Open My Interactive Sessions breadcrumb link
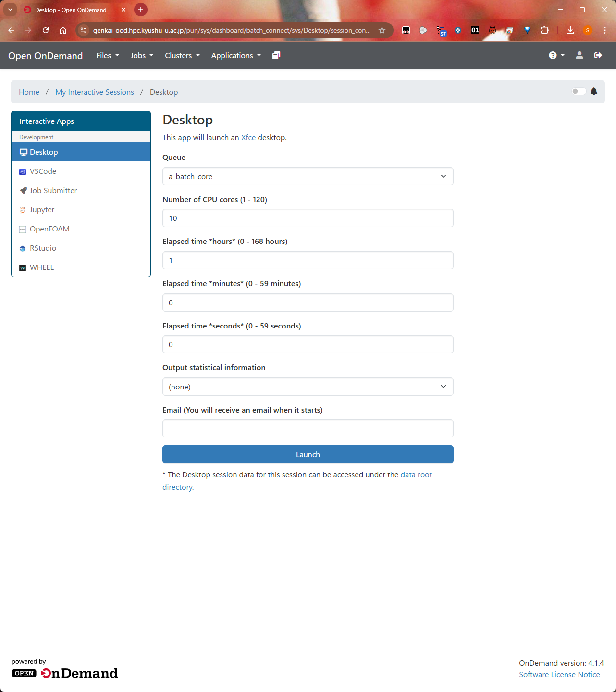This screenshot has height=692, width=616. (x=95, y=92)
